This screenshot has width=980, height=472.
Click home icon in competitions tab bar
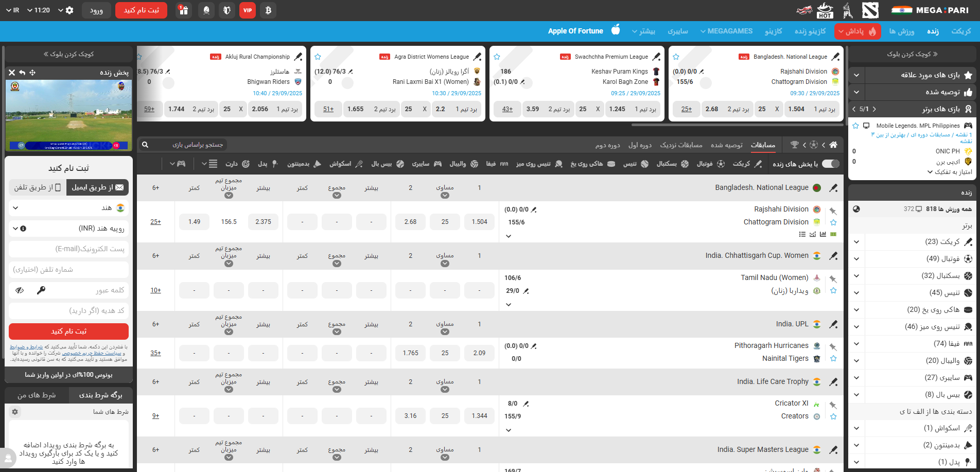click(833, 145)
